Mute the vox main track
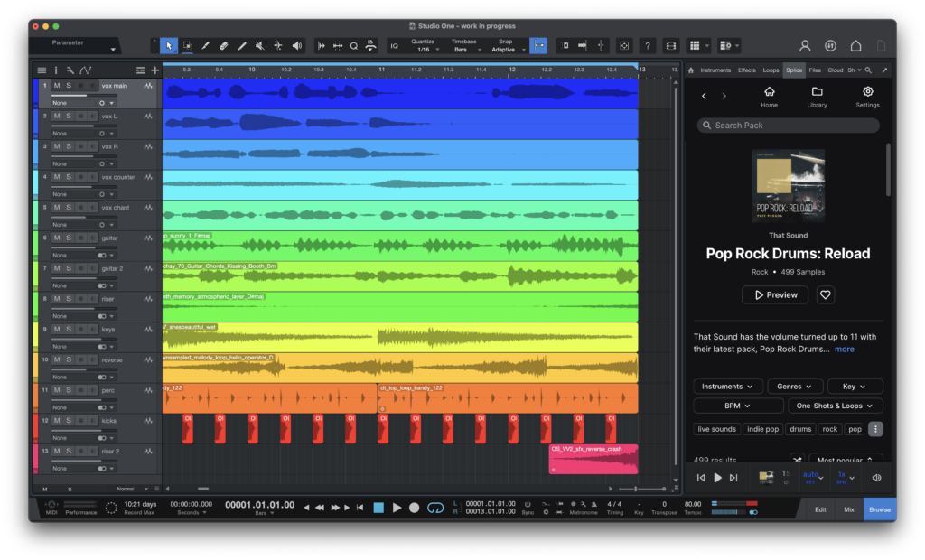Viewport: 925px width, 560px height. [x=57, y=86]
